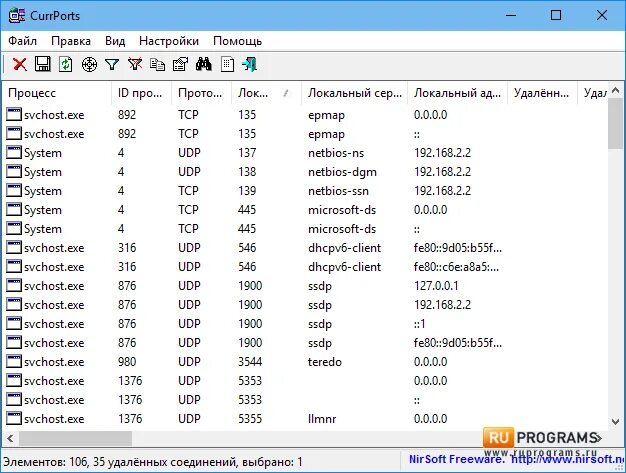Image resolution: width=626 pixels, height=473 pixels.
Task: Click CurrPorts application icon in title bar
Action: point(16,16)
